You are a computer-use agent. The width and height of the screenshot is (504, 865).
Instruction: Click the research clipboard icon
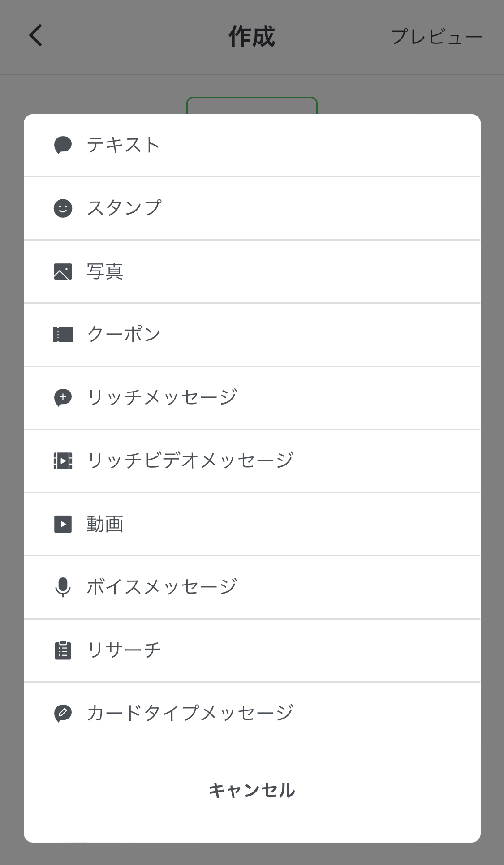click(63, 650)
